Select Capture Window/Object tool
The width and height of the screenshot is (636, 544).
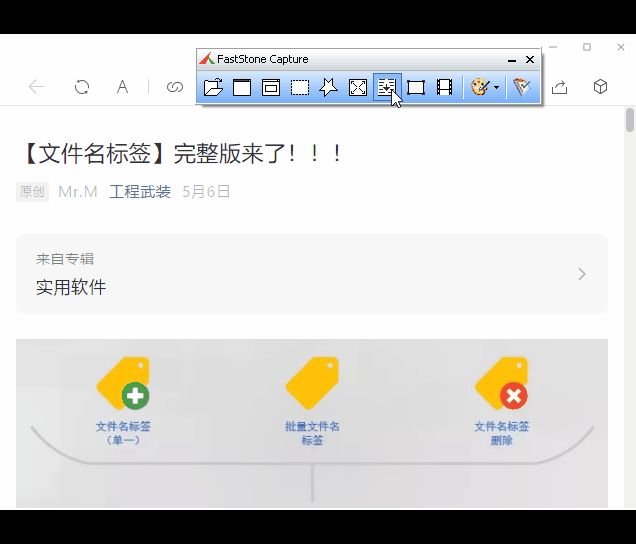pos(271,87)
